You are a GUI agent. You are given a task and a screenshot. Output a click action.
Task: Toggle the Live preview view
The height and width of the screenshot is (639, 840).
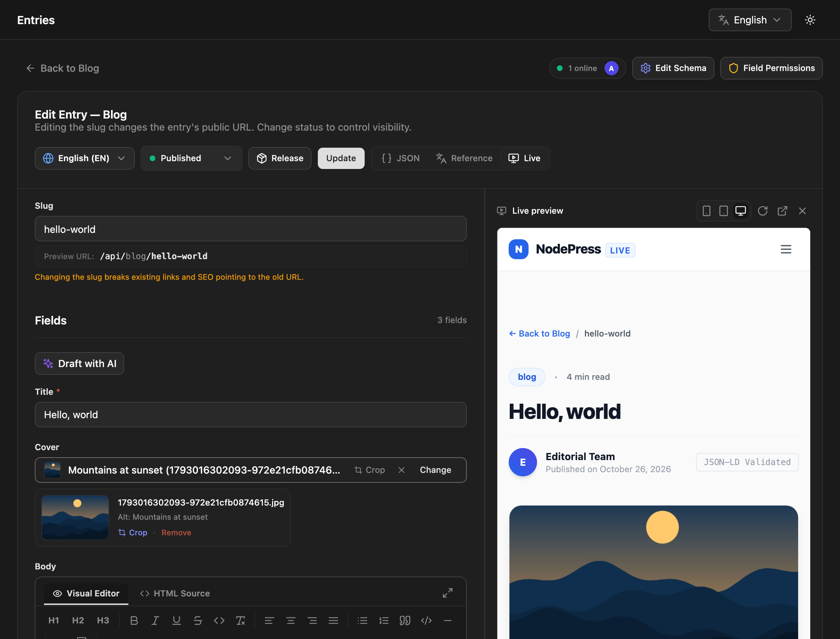click(x=525, y=158)
